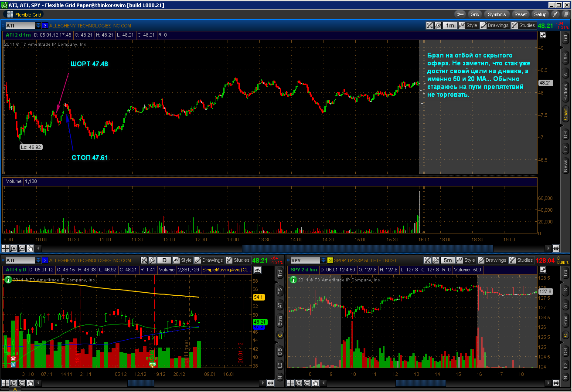Open the blue color link box 3 on ATI 1m chart
Viewport: 572px width, 392px height.
coord(45,26)
